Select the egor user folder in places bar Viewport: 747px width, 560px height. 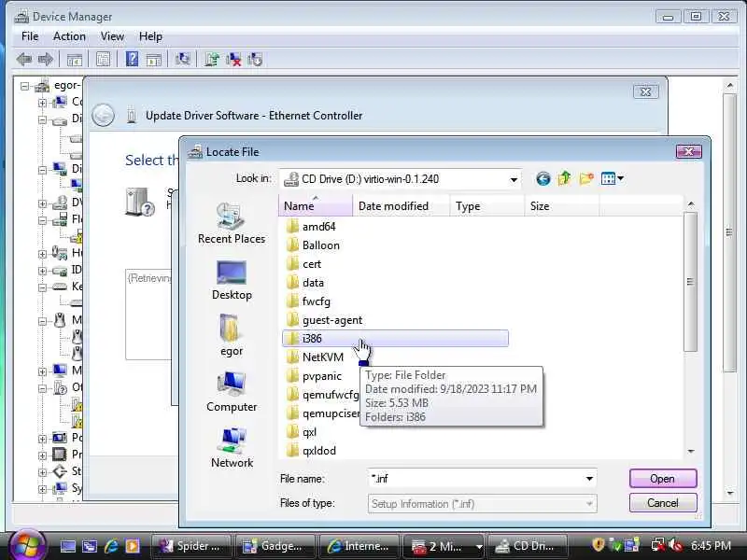click(232, 336)
